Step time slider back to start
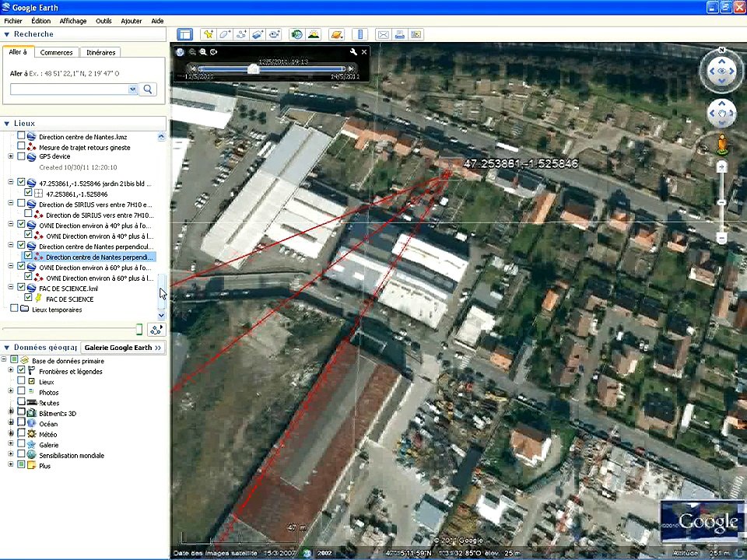 click(x=193, y=69)
